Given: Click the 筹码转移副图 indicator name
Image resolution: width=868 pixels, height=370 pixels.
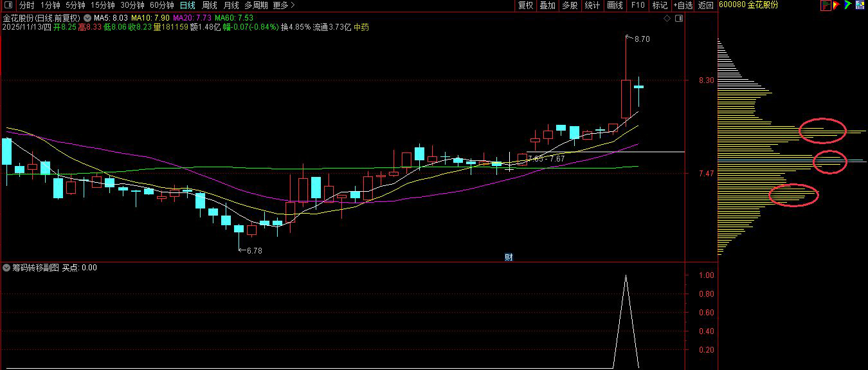Looking at the screenshot, I should click(36, 268).
